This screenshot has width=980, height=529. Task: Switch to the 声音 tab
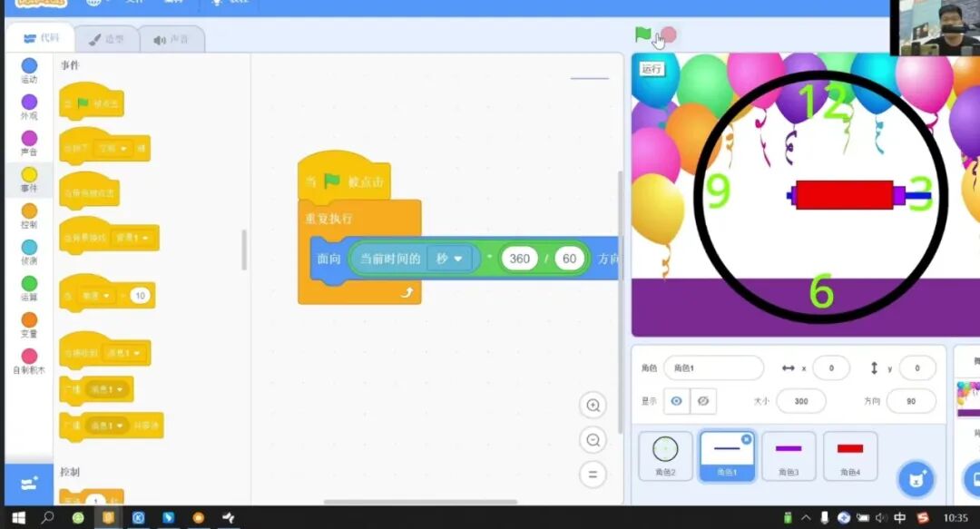pos(171,39)
